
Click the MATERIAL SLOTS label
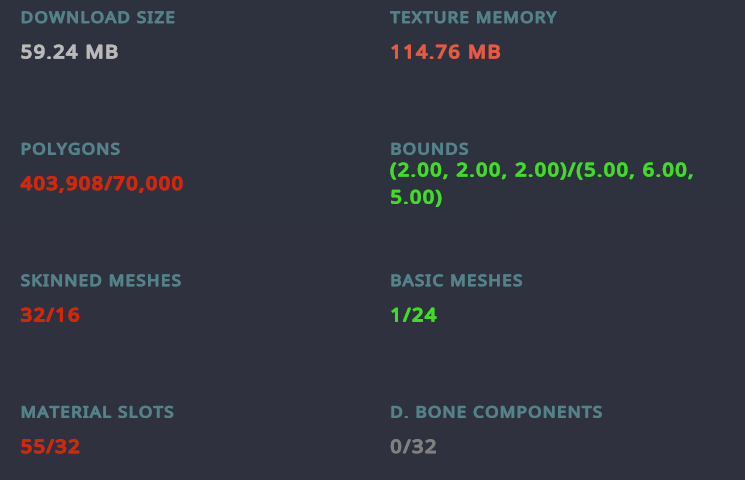pyautogui.click(x=97, y=412)
